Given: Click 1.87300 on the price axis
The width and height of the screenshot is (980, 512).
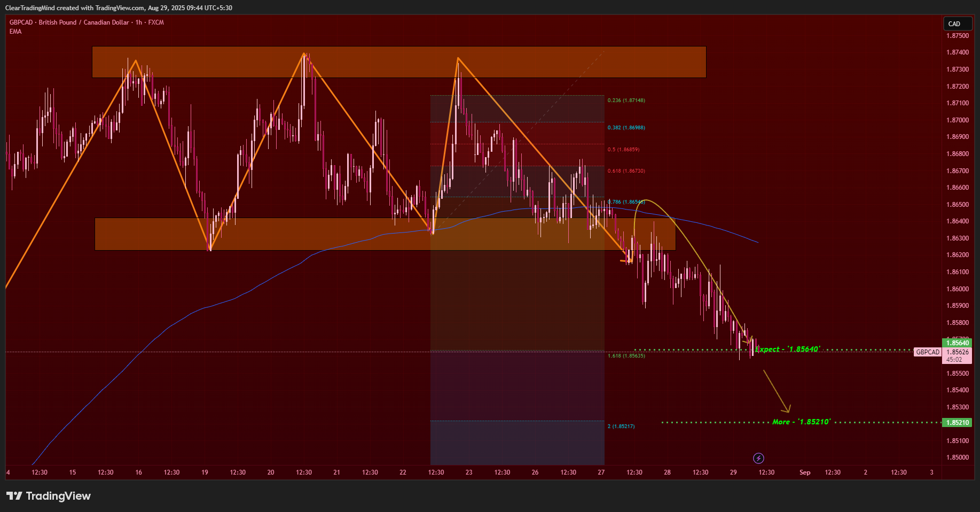Looking at the screenshot, I should (957, 69).
